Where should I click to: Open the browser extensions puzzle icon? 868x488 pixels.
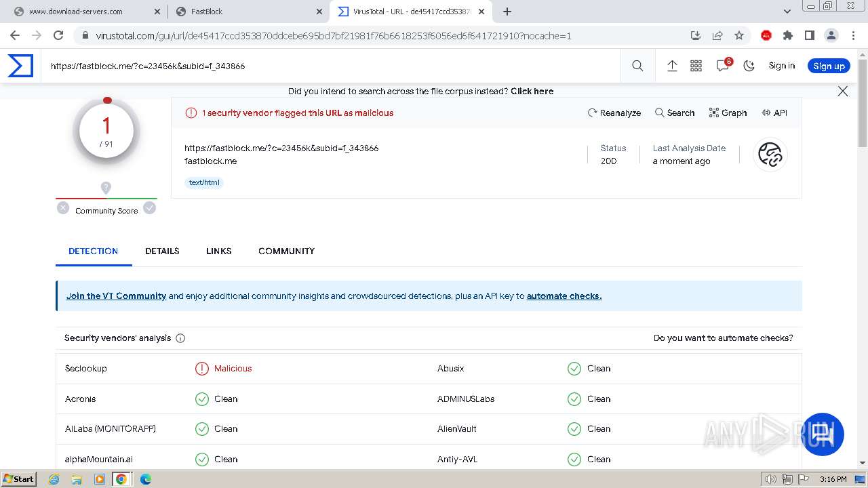[x=787, y=35]
